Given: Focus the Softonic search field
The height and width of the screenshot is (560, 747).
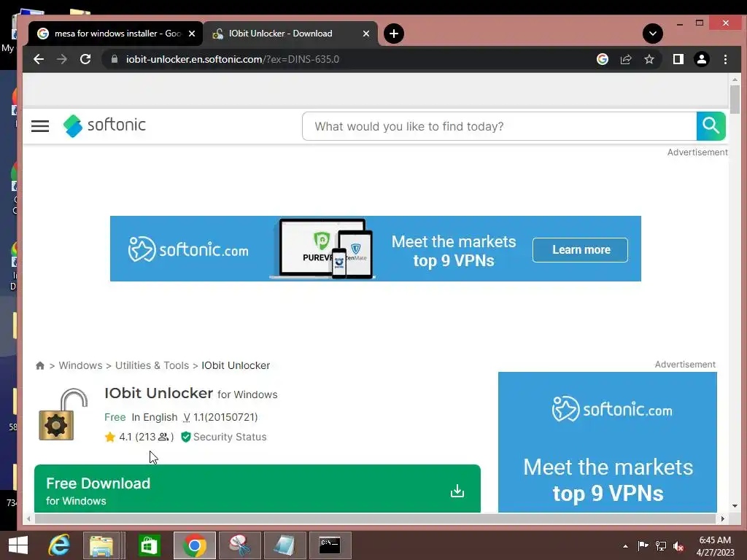Looking at the screenshot, I should click(499, 126).
